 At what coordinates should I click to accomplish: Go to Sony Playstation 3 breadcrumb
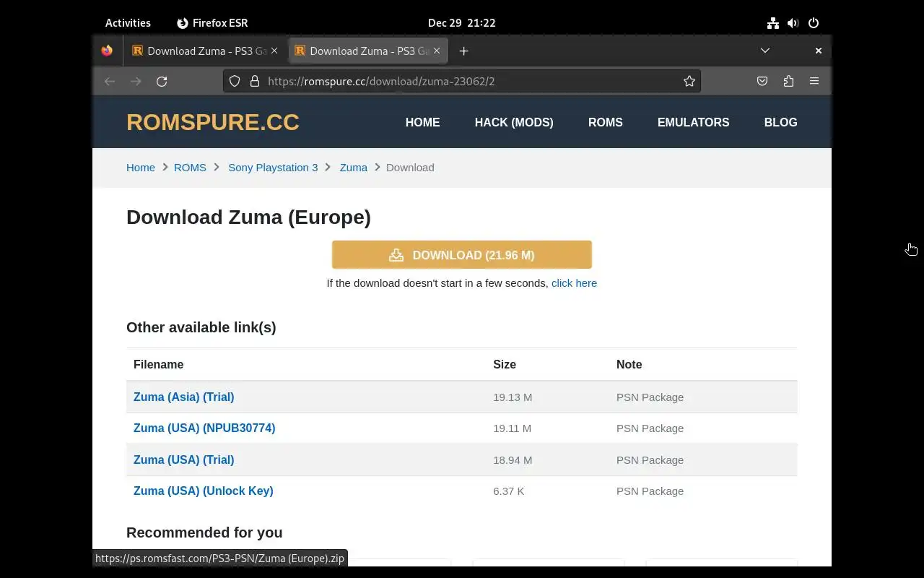click(273, 167)
